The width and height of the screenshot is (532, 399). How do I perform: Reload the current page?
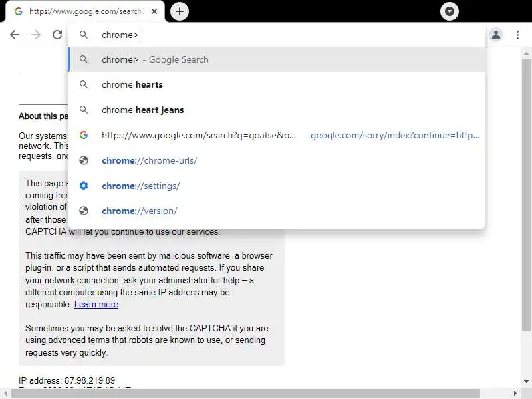57,35
